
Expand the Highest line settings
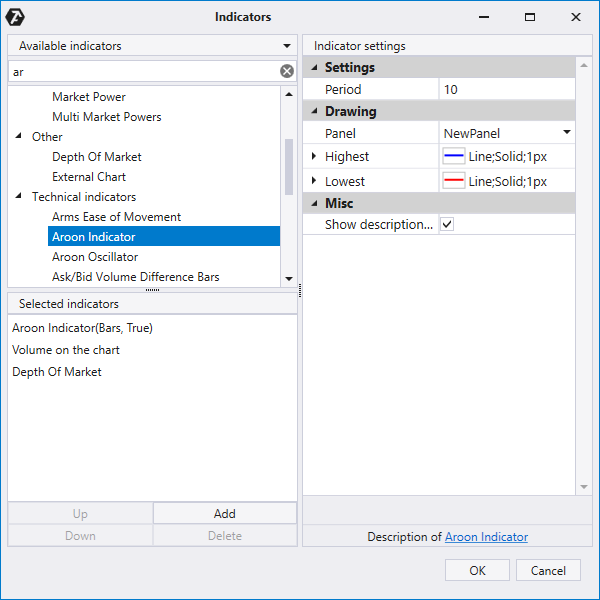point(314,156)
